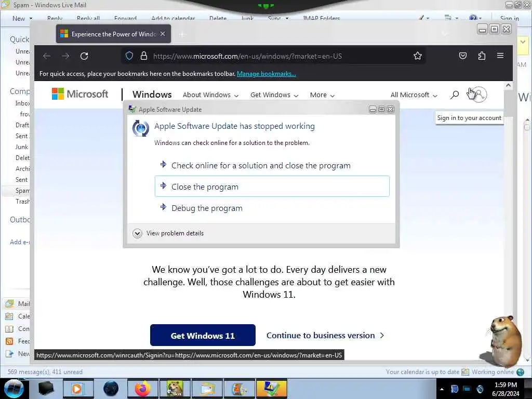Click Reply all in Windows Live Mail
Viewport: 532px width, 399px height.
(x=88, y=18)
